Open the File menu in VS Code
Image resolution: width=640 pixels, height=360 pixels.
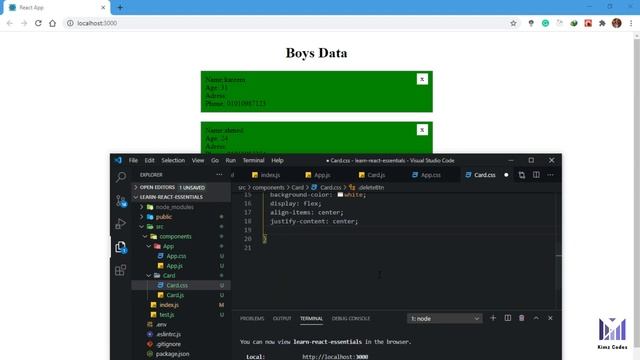pos(133,160)
